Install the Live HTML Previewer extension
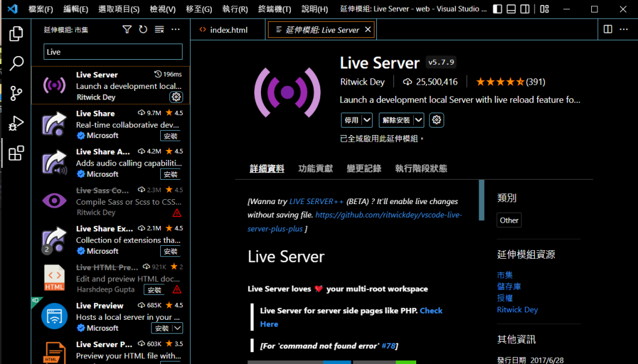Image resolution: width=638 pixels, height=364 pixels. pyautogui.click(x=155, y=290)
